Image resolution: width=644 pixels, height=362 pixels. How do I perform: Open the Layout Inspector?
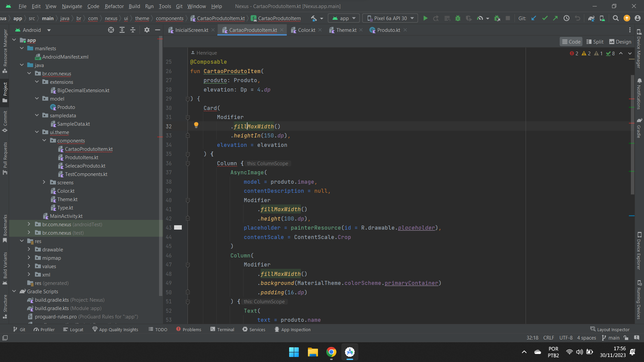(x=610, y=330)
